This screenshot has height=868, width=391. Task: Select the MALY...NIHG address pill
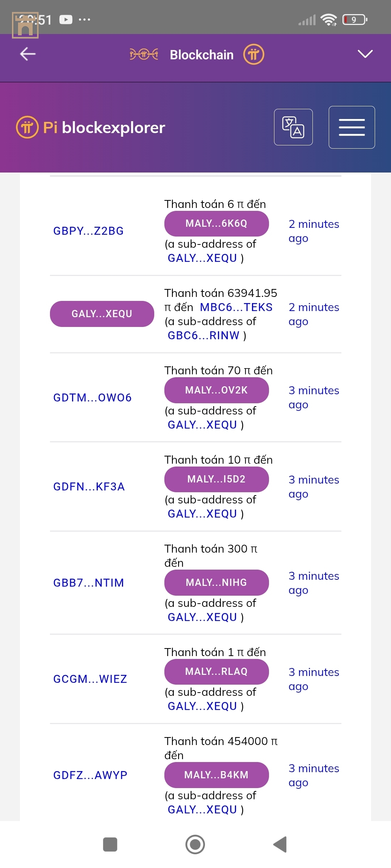pyautogui.click(x=216, y=583)
